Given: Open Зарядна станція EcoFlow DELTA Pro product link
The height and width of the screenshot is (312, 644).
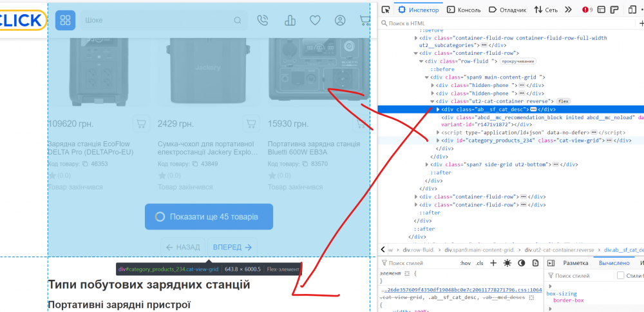Looking at the screenshot, I should click(91, 148).
